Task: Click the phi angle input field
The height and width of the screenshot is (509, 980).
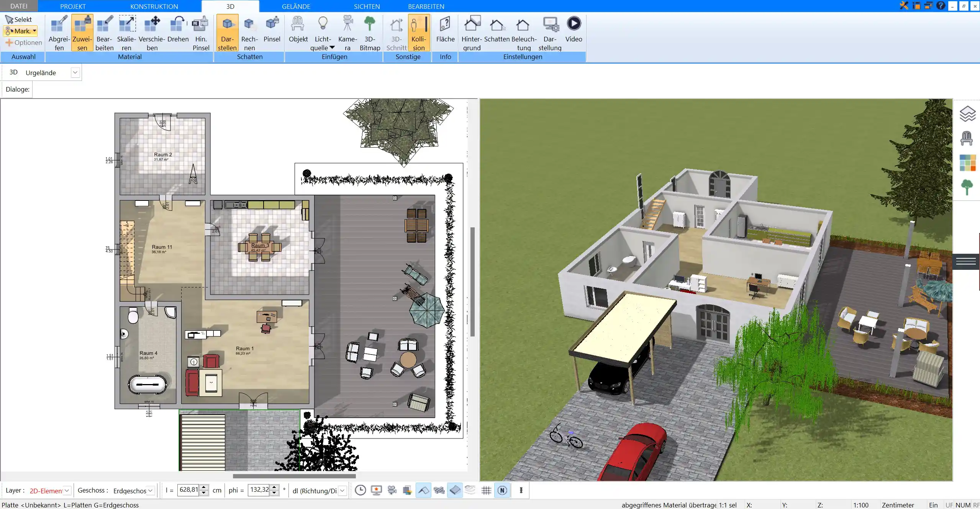Action: click(x=259, y=490)
